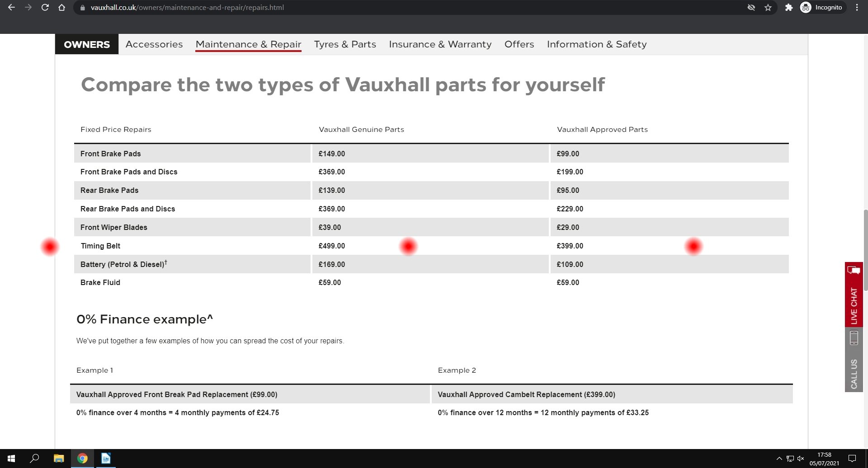Open the Tyres & Parts menu
This screenshot has width=868, height=468.
[x=345, y=44]
